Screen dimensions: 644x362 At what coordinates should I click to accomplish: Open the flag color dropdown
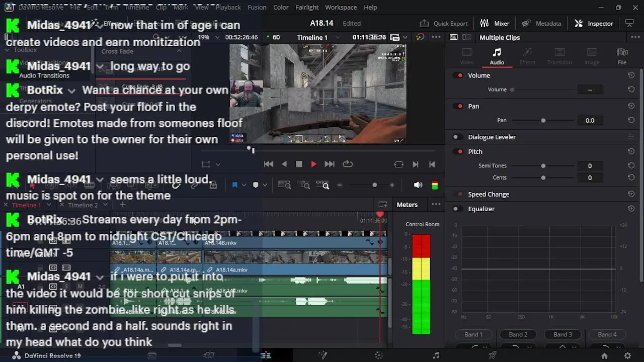[244, 185]
